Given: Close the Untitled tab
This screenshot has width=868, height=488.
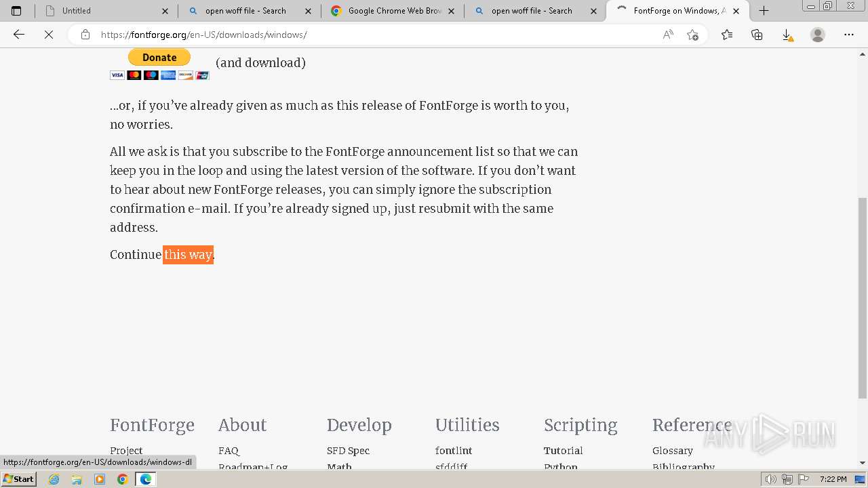Looking at the screenshot, I should [x=165, y=11].
